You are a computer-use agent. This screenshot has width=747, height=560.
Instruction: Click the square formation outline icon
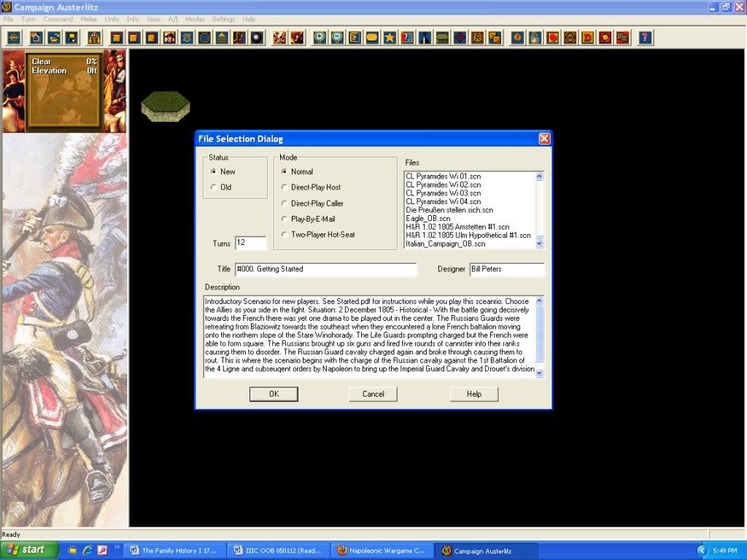click(x=204, y=38)
